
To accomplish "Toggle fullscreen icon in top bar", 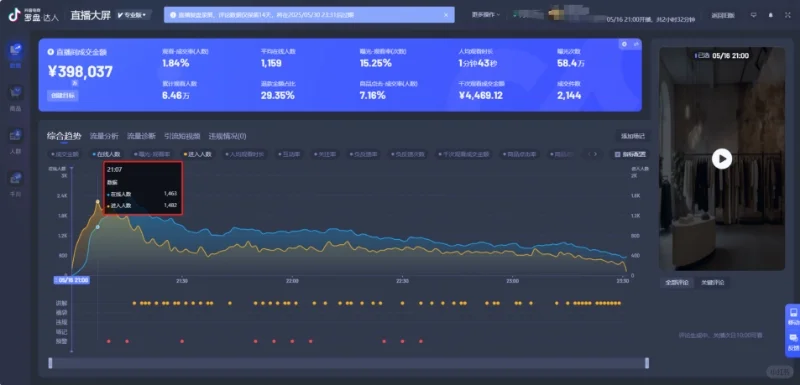I will pos(788,15).
